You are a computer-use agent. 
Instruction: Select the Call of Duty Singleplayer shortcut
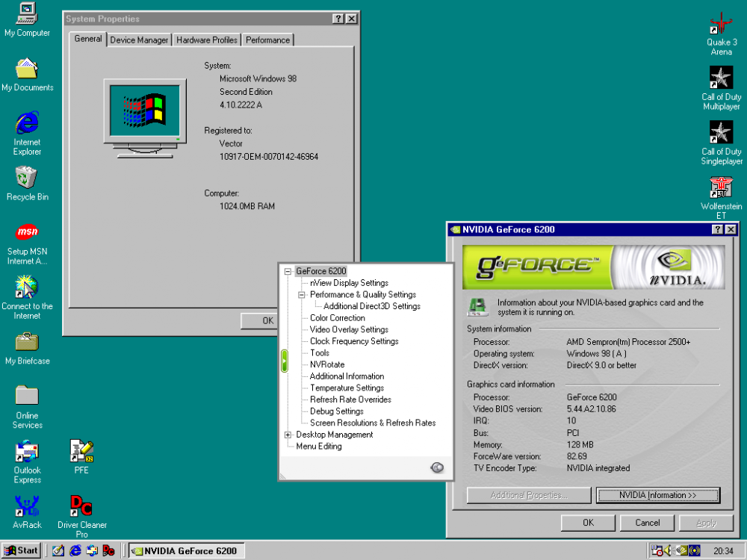722,143
